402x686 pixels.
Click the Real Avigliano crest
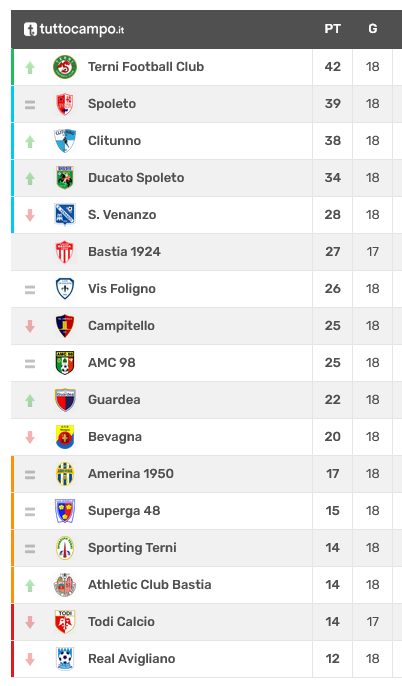65,659
